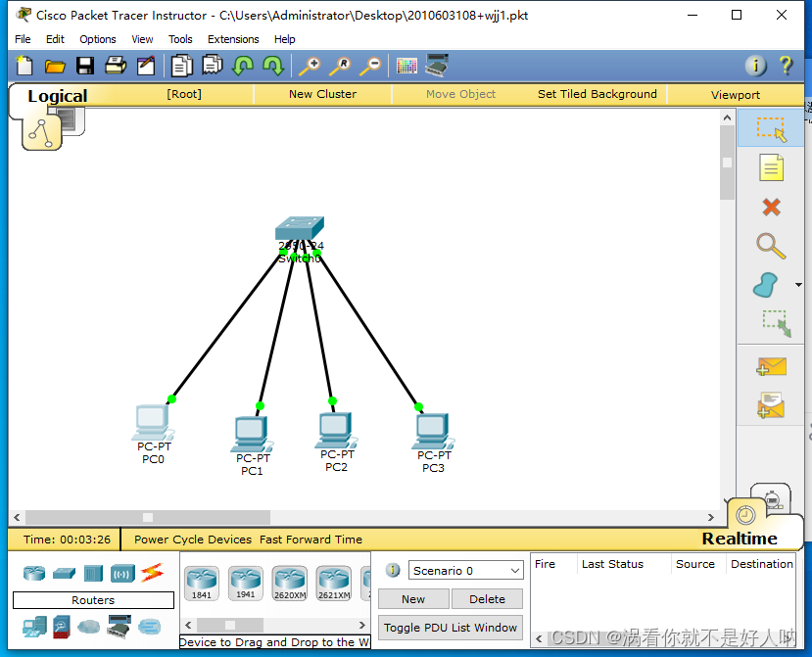Open the Drawing Palette icon

(406, 67)
